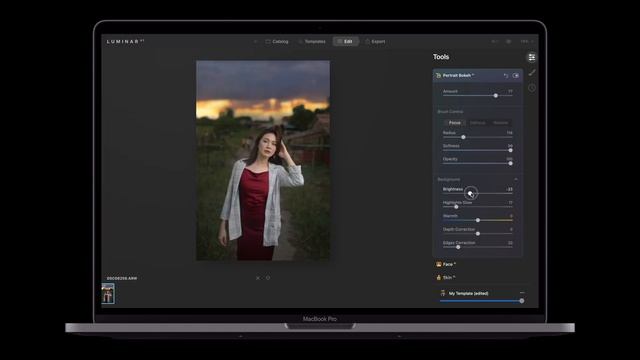This screenshot has height=360, width=640.
Task: Click the Brush Control label
Action: point(450,112)
